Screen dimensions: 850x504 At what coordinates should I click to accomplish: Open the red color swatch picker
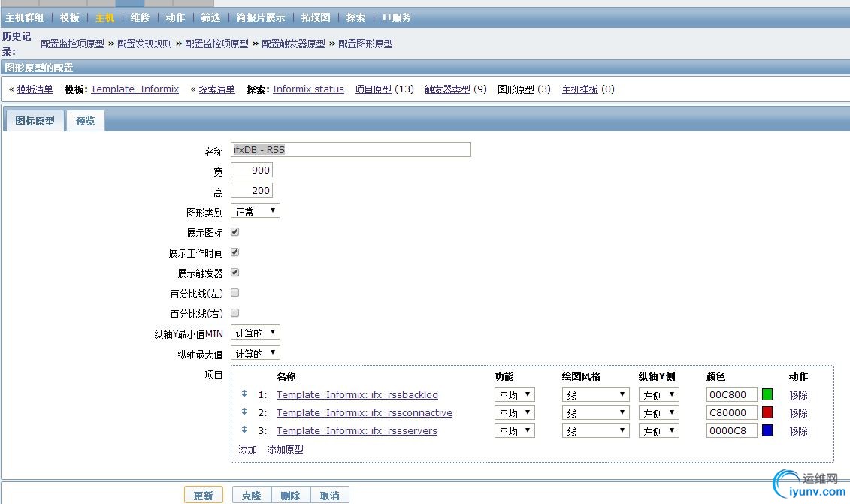pos(767,412)
